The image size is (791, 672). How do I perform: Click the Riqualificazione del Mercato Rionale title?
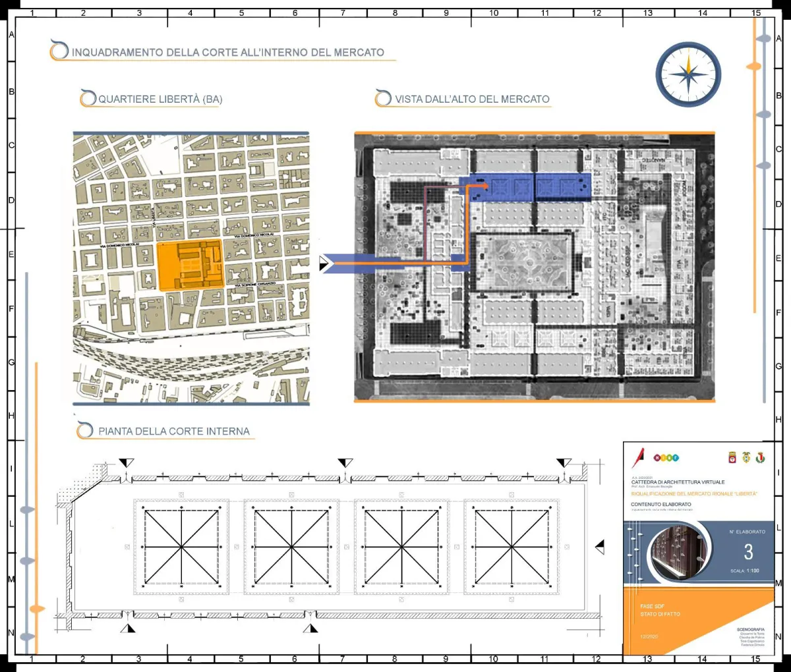tap(693, 493)
